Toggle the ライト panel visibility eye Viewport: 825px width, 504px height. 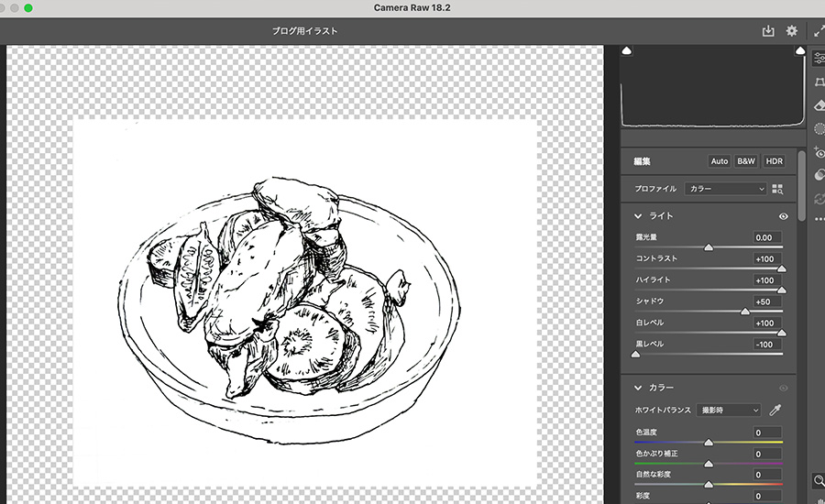(x=784, y=216)
